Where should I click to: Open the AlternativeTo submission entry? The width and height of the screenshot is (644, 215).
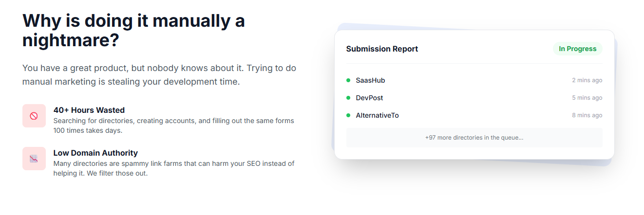pyautogui.click(x=377, y=115)
